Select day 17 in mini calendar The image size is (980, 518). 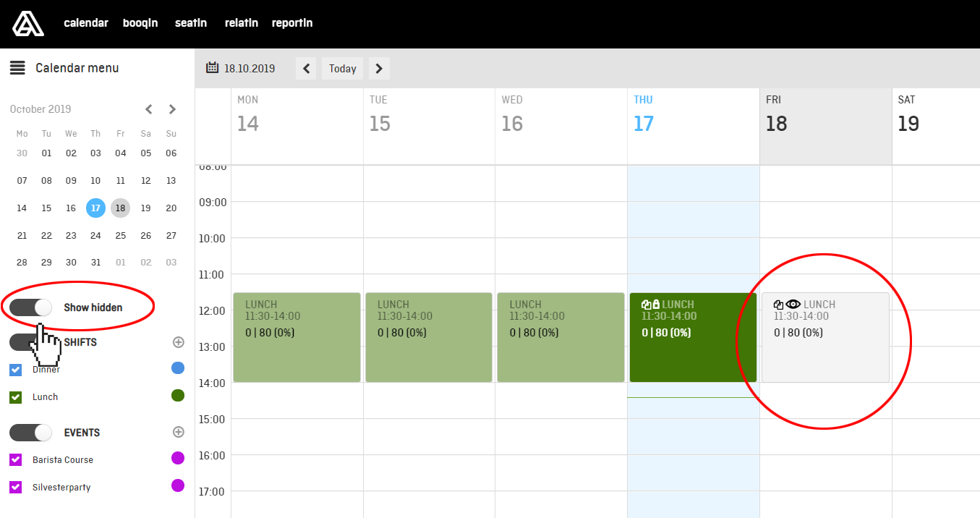[95, 208]
